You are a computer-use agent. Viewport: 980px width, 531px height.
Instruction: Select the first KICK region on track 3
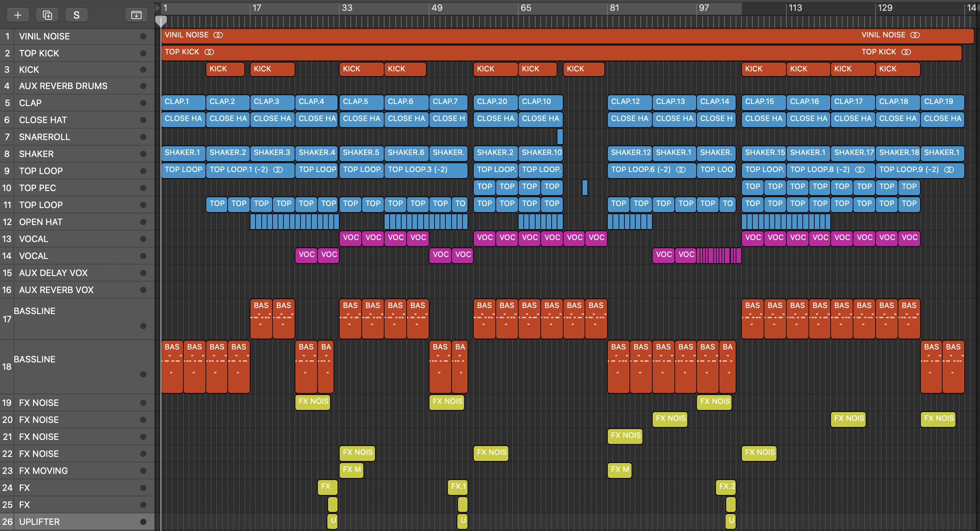[225, 69]
